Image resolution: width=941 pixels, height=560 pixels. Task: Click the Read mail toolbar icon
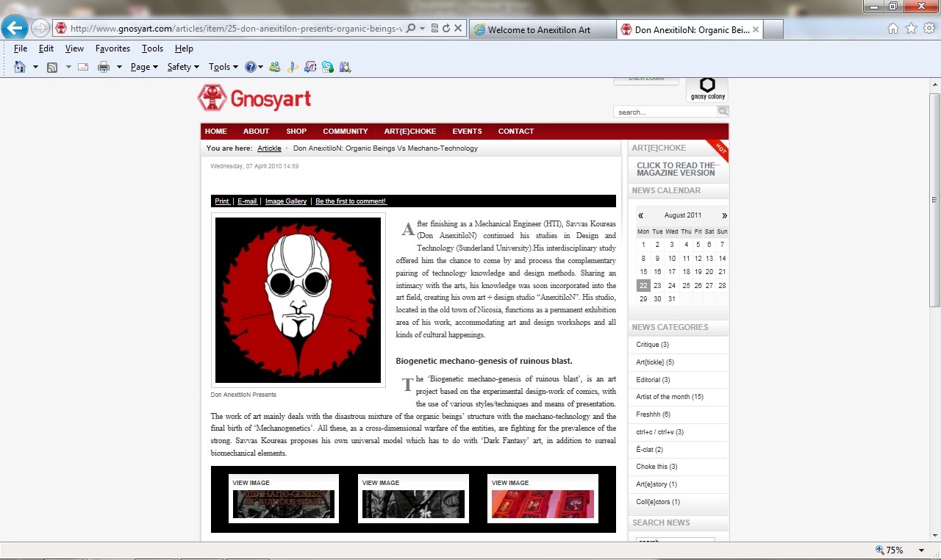tap(83, 67)
